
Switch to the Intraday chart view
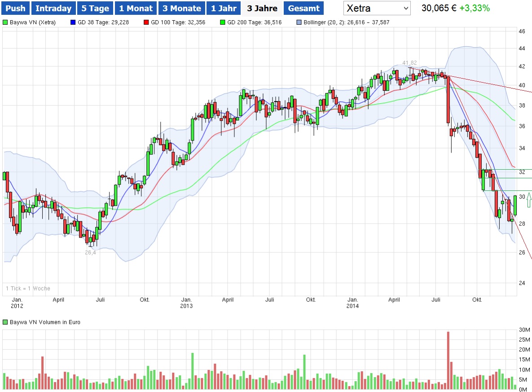point(53,8)
